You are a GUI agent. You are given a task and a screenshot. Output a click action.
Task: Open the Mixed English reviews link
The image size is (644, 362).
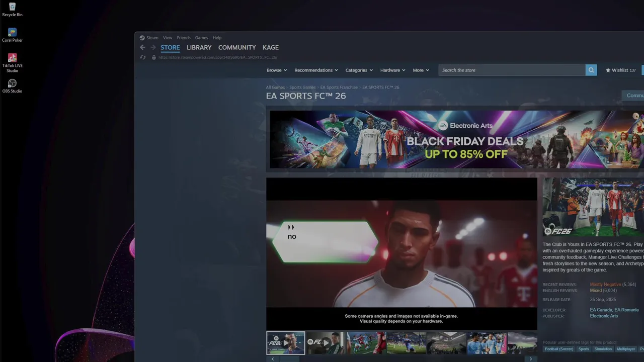pyautogui.click(x=596, y=291)
